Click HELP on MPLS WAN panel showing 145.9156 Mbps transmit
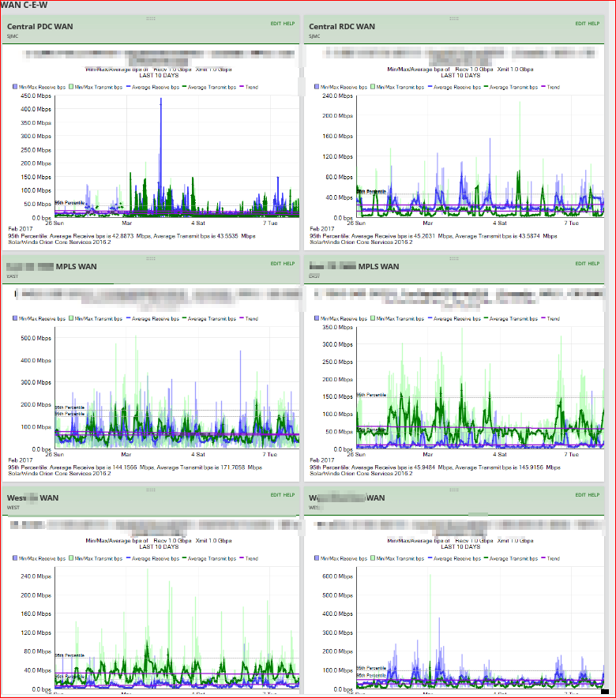Image resolution: width=616 pixels, height=698 pixels. (594, 264)
